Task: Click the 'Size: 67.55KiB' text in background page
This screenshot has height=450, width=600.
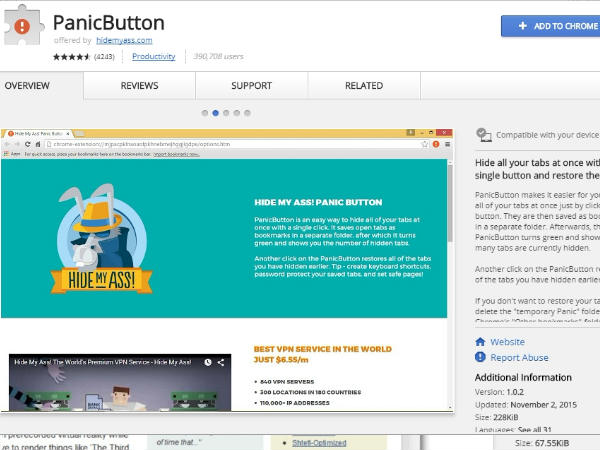Action: click(542, 443)
